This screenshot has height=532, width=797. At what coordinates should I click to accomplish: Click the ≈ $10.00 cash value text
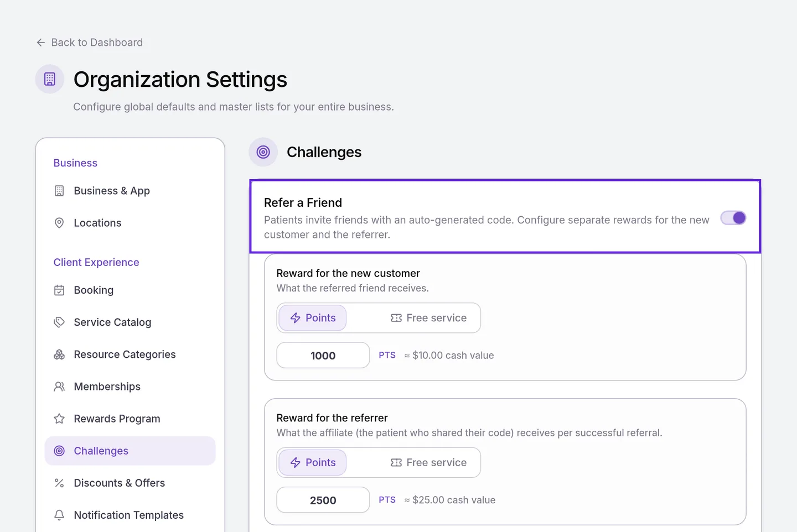[449, 356]
